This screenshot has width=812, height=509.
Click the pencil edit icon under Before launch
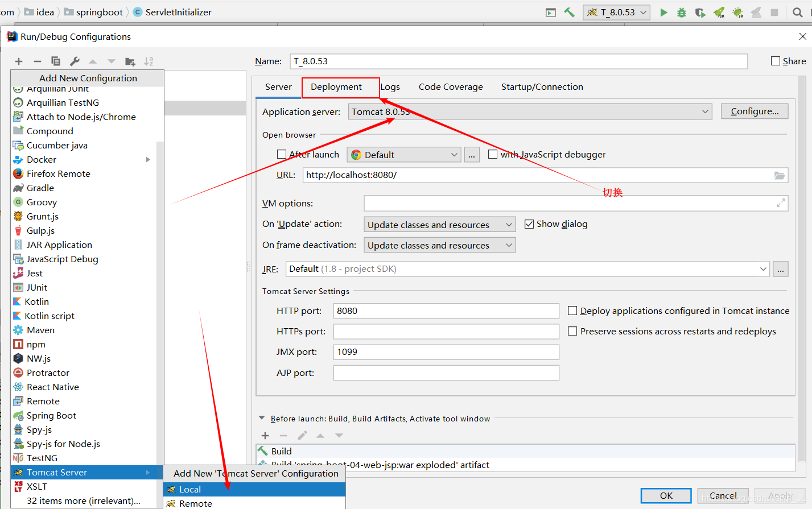302,436
